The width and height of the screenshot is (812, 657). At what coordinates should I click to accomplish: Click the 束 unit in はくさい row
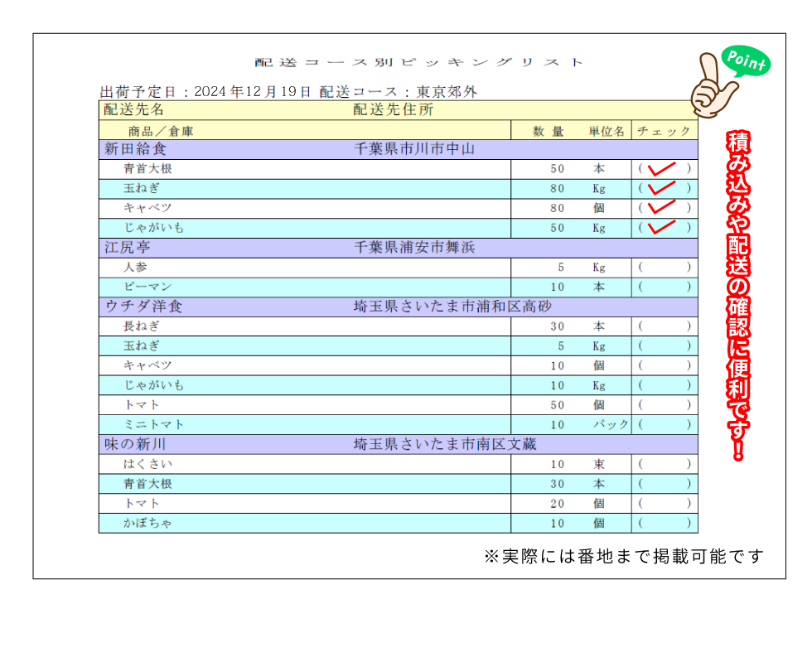[598, 465]
